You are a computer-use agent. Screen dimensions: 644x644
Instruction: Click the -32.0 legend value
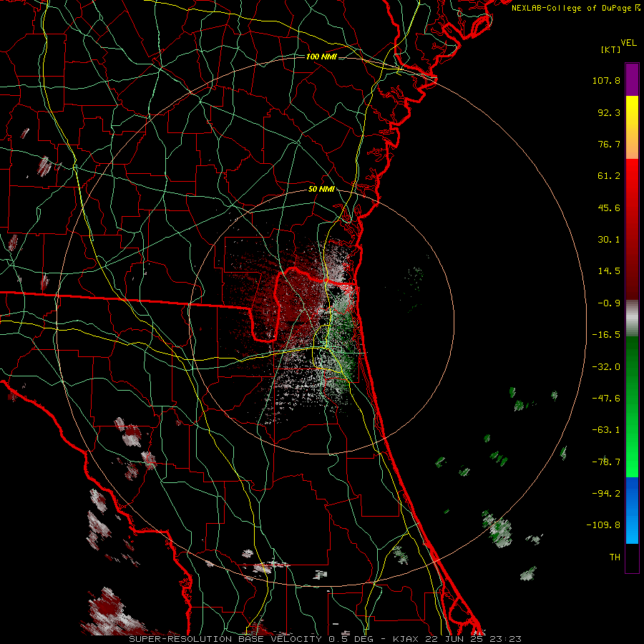606,367
